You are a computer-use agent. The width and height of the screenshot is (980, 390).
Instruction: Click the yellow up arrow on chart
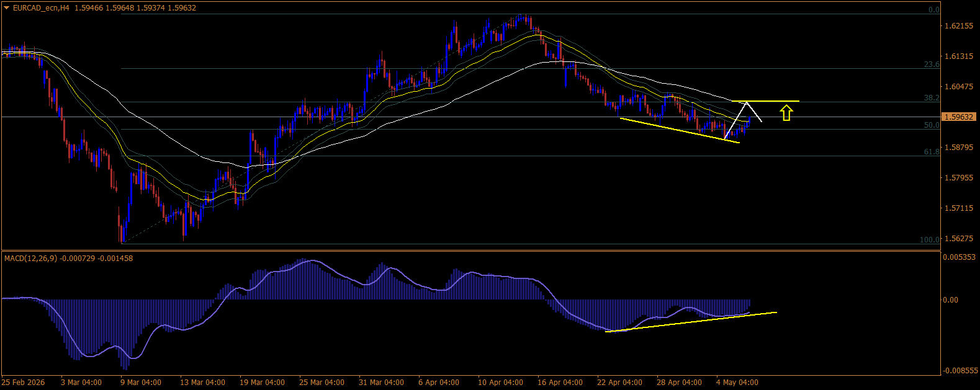point(786,113)
